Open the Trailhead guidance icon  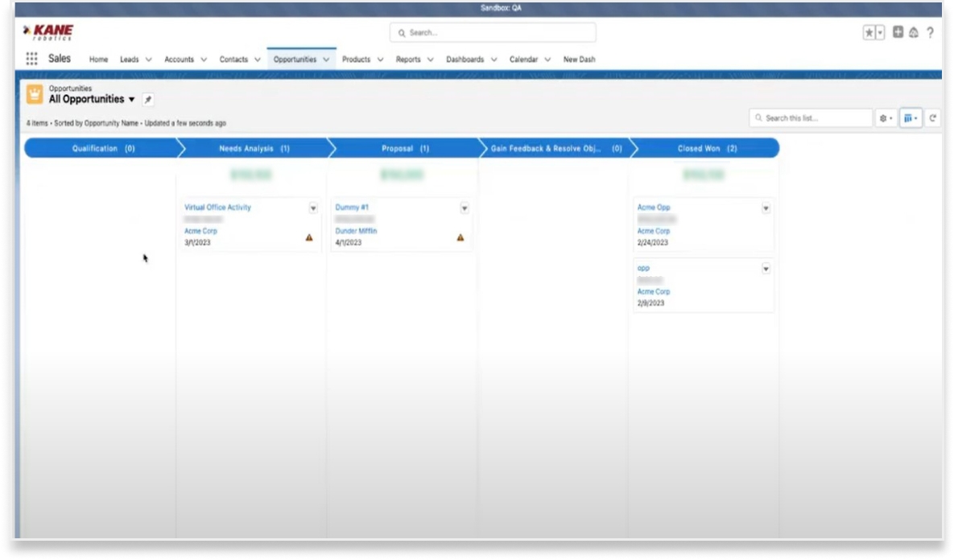click(914, 33)
